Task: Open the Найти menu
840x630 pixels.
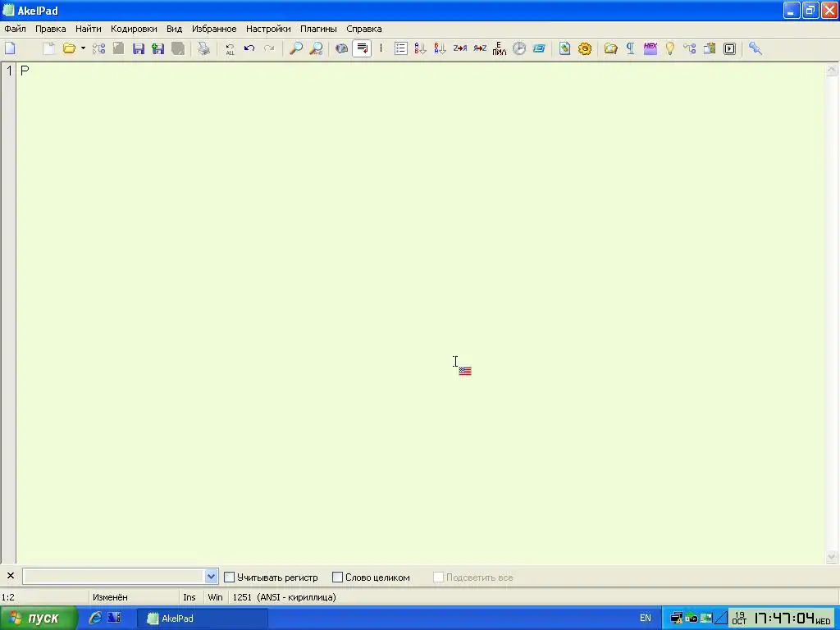Action: point(89,29)
